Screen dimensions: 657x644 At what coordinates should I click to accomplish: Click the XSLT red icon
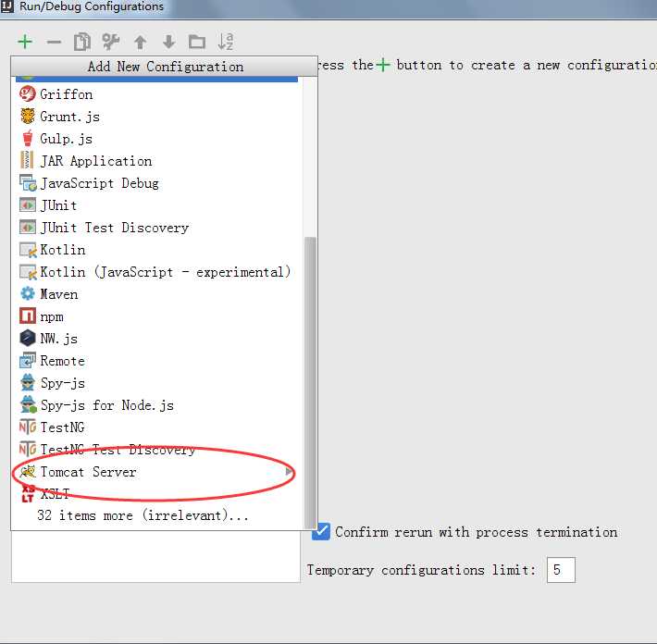click(27, 493)
